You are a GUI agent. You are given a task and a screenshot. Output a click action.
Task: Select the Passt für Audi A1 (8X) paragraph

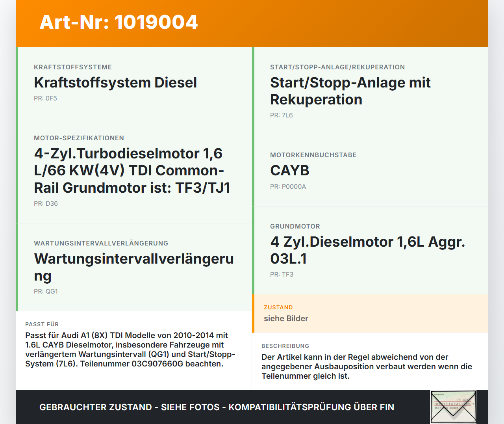click(x=130, y=350)
